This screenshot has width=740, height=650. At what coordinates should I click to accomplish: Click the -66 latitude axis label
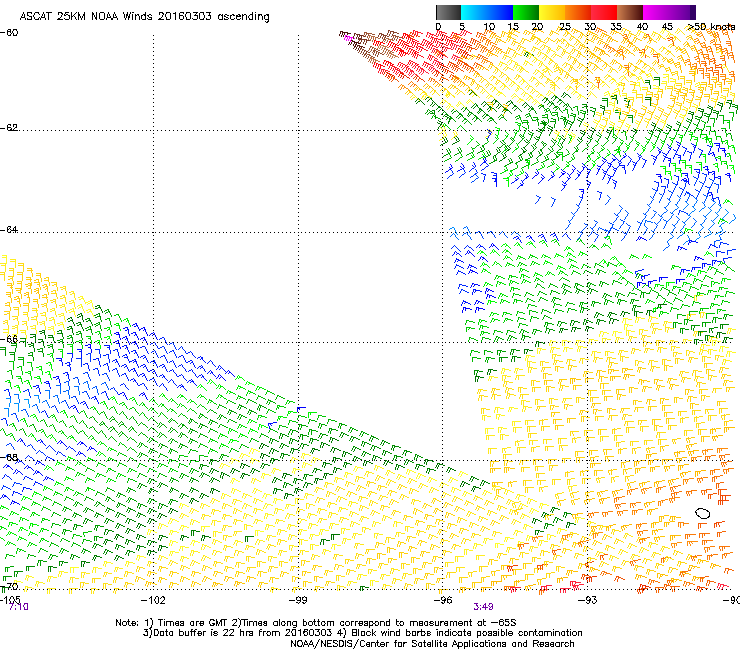tap(9, 339)
